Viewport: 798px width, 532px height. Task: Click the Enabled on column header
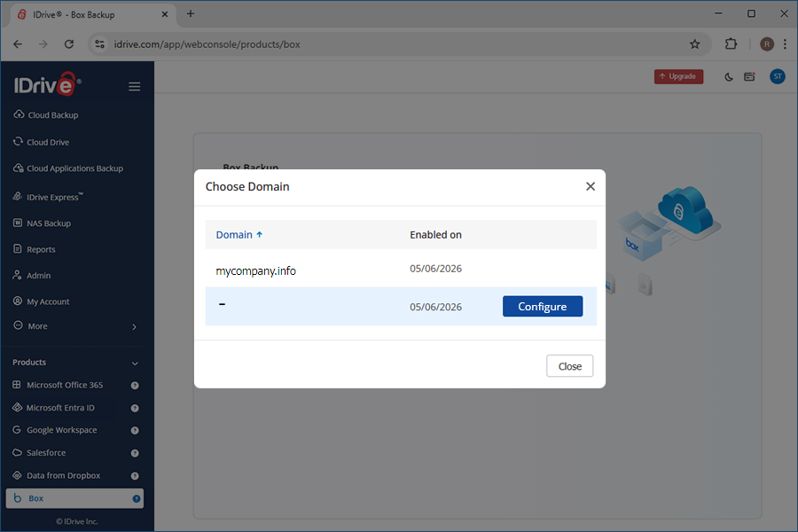[x=435, y=235]
